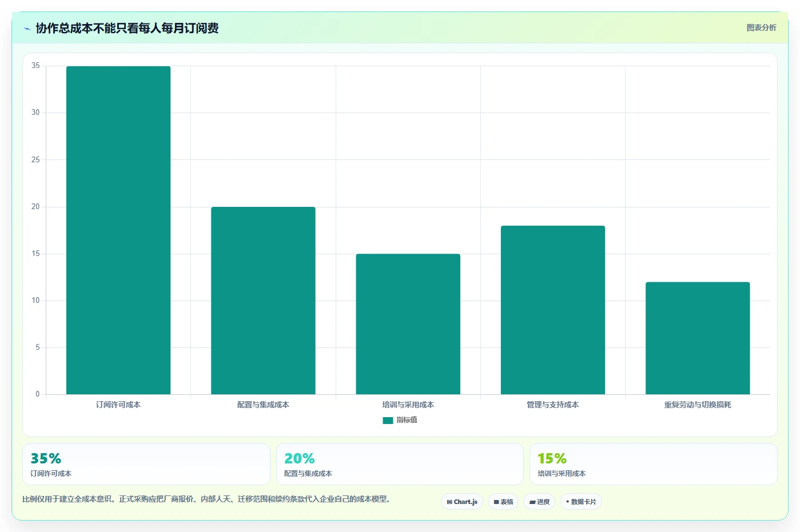Click the y-axis value 20
The height and width of the screenshot is (532, 800).
tap(35, 207)
